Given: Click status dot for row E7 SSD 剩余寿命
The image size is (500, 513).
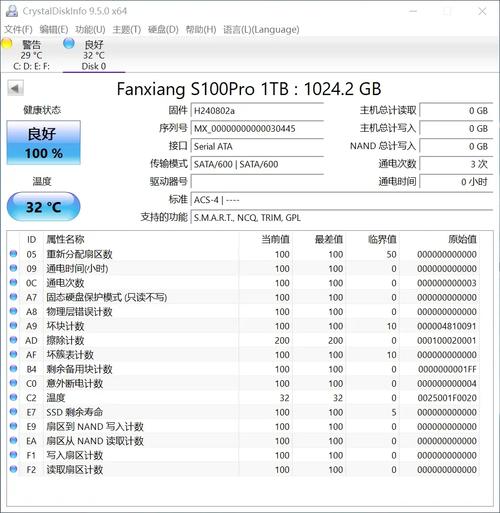Looking at the screenshot, I should (x=13, y=411).
